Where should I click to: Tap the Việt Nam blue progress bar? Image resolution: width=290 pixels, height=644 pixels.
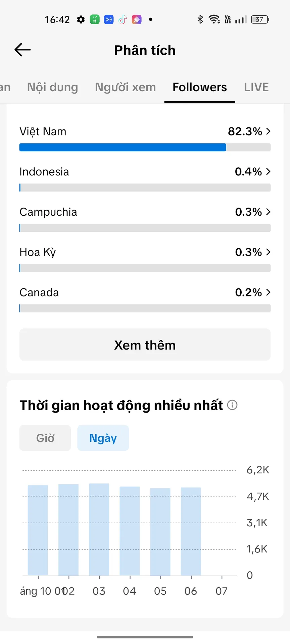[x=123, y=147]
